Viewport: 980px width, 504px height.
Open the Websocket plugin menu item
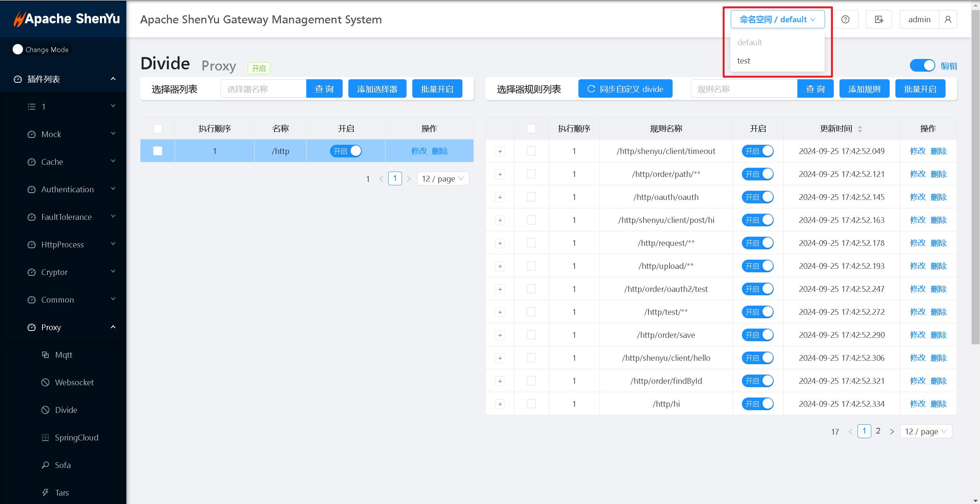coord(74,382)
